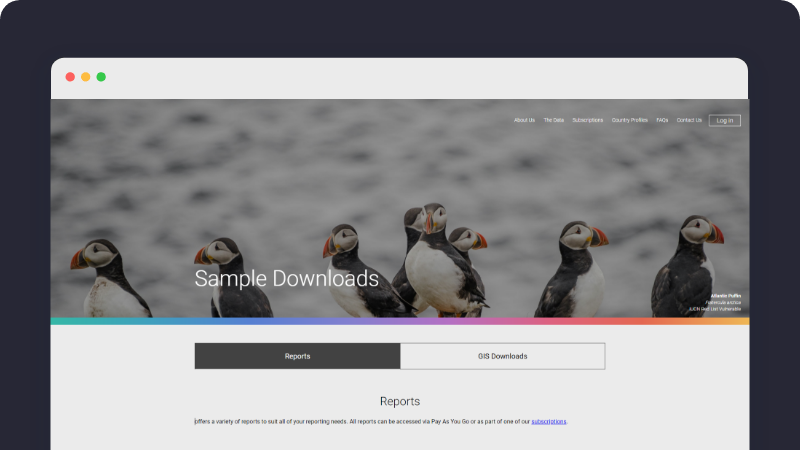Click the Atlantic Puffin photo caption
This screenshot has height=450, width=800.
[x=725, y=302]
